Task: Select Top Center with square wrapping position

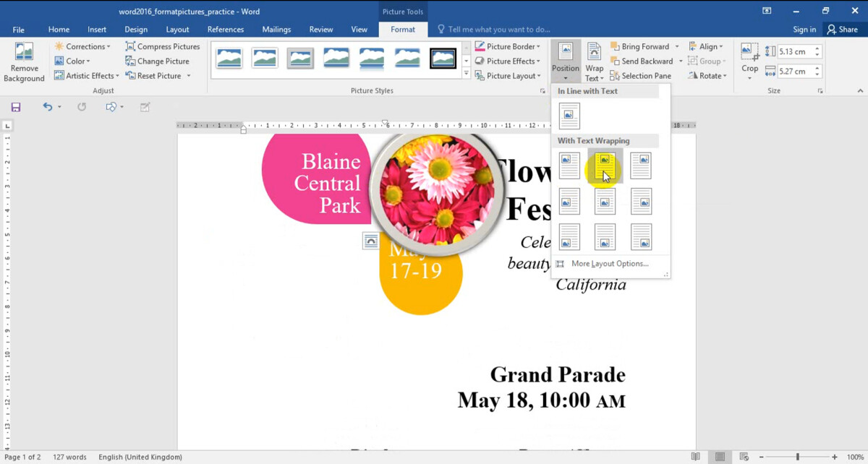Action: click(605, 166)
